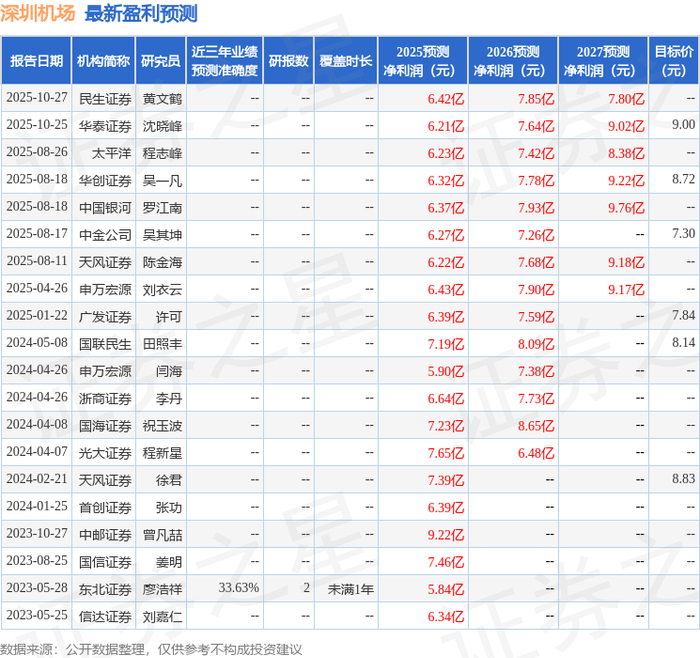Click the 研报数 column header
Viewport: 700px width, 658px height.
click(288, 61)
